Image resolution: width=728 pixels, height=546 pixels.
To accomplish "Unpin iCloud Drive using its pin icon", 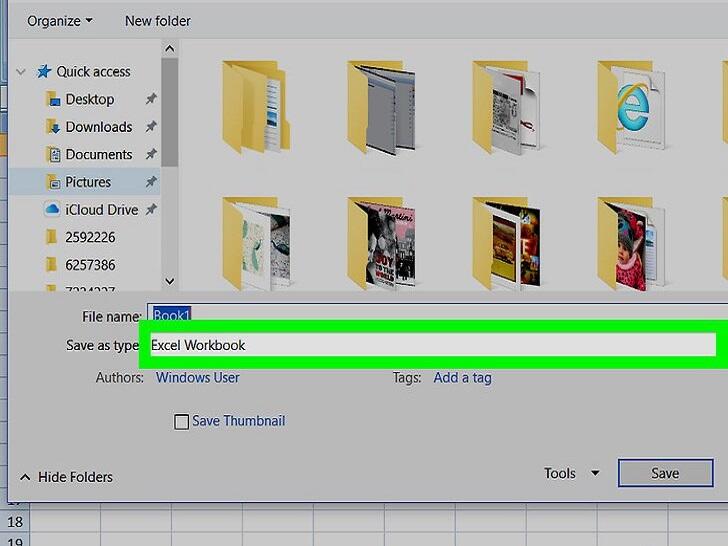I will (x=151, y=209).
